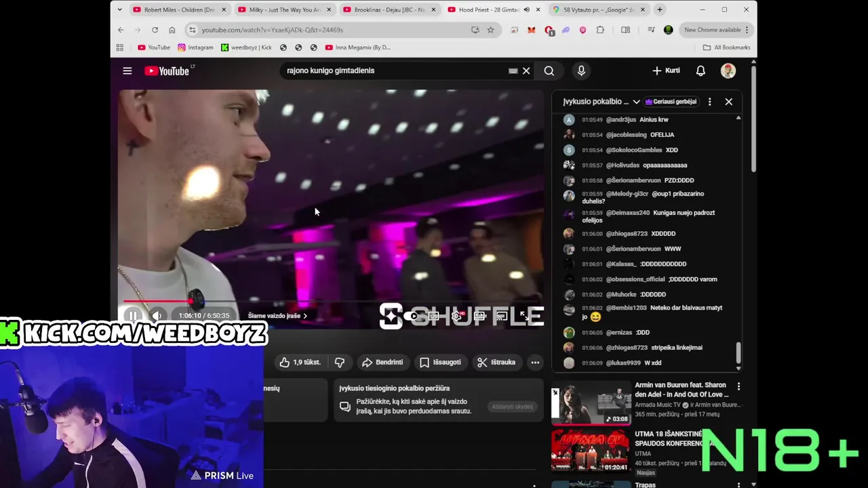Screen dimensions: 868x488
Task: Open Chrome side panel reading mode
Action: click(x=626, y=30)
